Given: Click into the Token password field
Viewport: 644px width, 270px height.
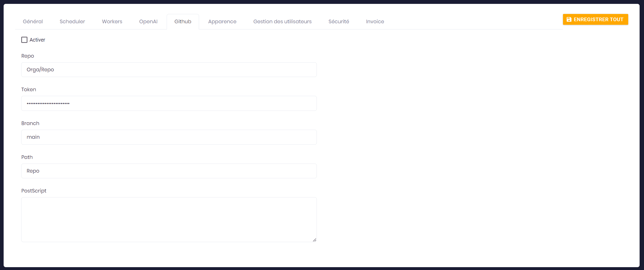Looking at the screenshot, I should [x=169, y=103].
